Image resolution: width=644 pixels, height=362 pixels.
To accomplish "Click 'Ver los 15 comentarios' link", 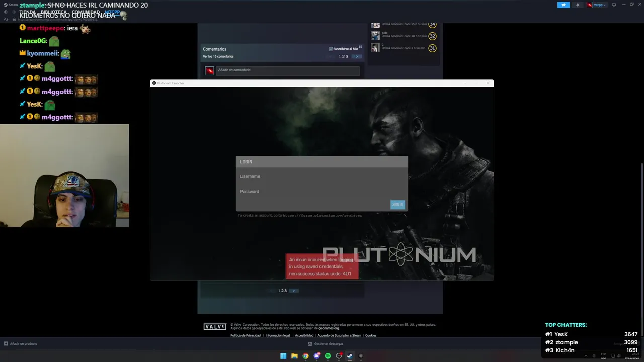I will (x=218, y=56).
